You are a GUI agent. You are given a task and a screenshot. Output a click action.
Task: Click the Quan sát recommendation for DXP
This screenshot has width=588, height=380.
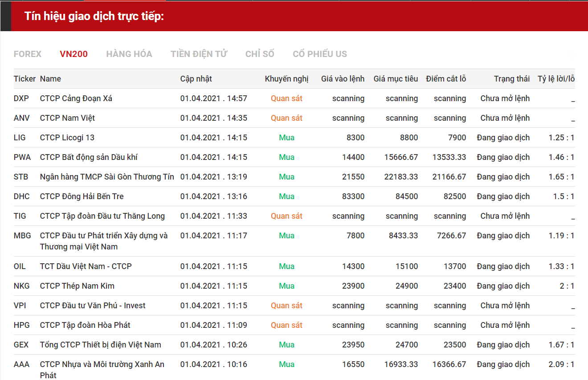click(286, 98)
